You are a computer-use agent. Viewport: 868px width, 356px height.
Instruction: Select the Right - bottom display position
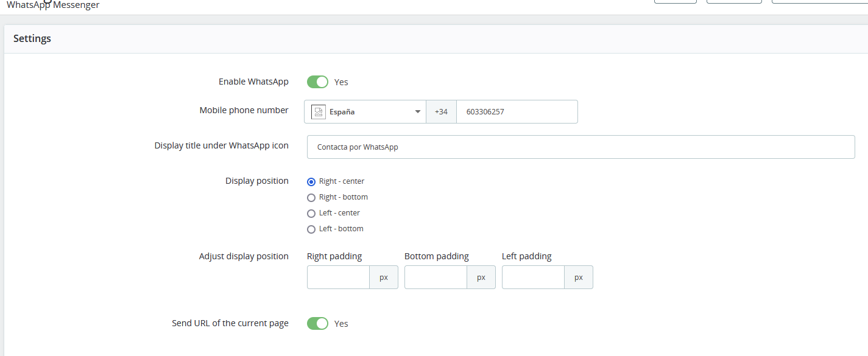click(x=311, y=197)
